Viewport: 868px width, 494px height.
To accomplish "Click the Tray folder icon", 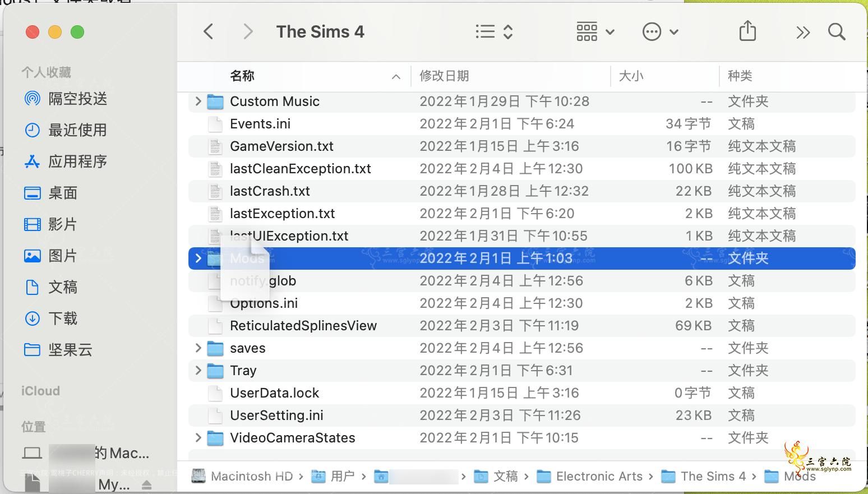I will [x=215, y=371].
